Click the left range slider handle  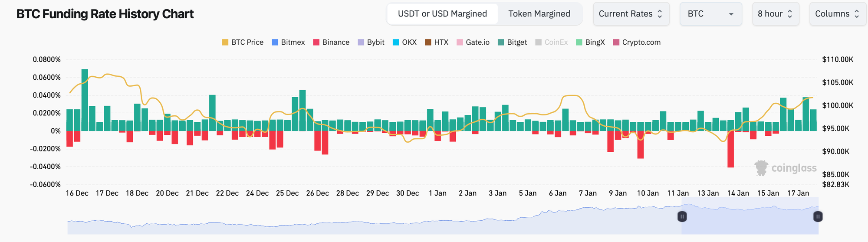pyautogui.click(x=682, y=216)
